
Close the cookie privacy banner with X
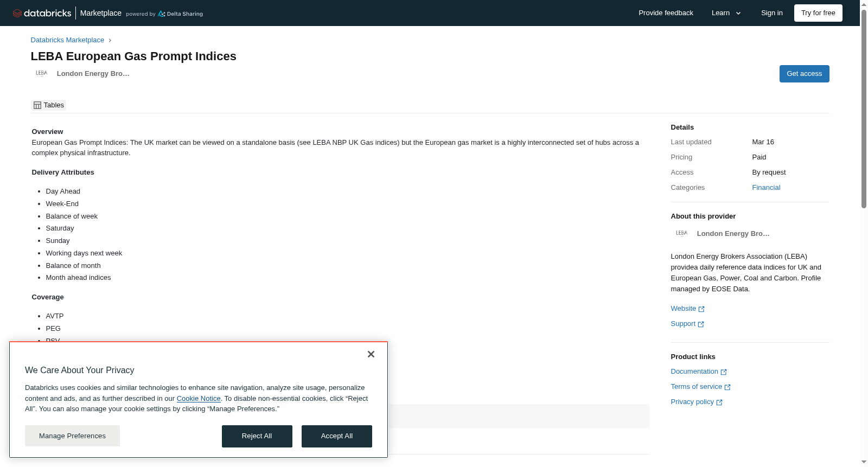(x=371, y=354)
